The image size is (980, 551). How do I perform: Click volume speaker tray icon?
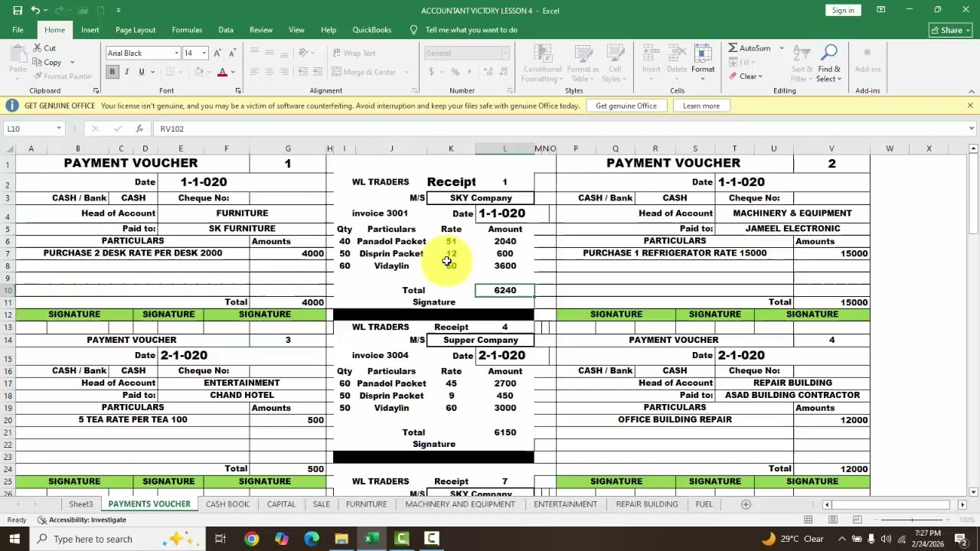(886, 539)
